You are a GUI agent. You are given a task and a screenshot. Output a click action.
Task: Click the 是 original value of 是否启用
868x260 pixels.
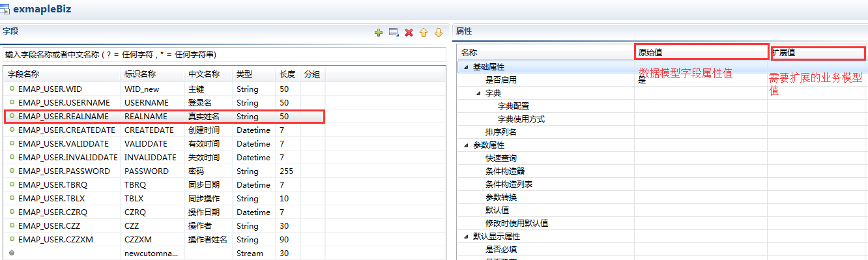[x=642, y=80]
